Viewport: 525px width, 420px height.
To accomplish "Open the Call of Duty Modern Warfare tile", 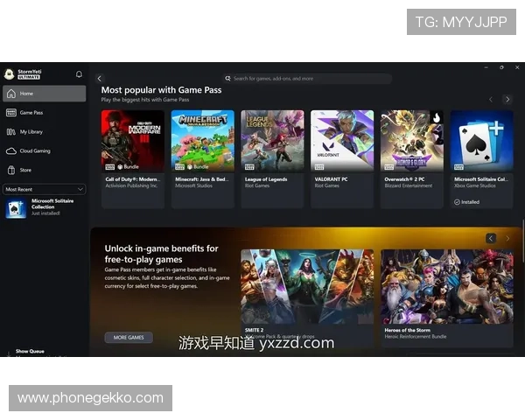I will 133,159.
